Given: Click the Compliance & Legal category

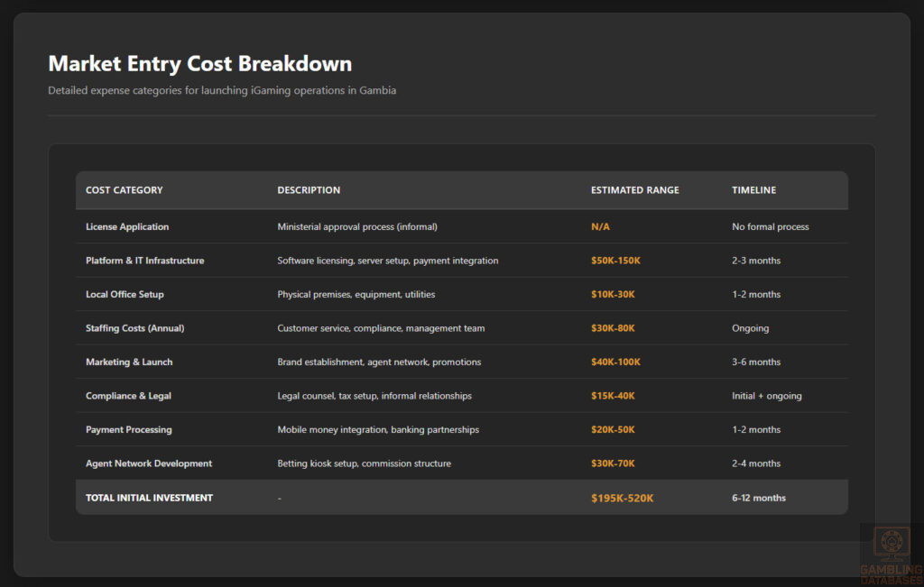Looking at the screenshot, I should point(127,395).
